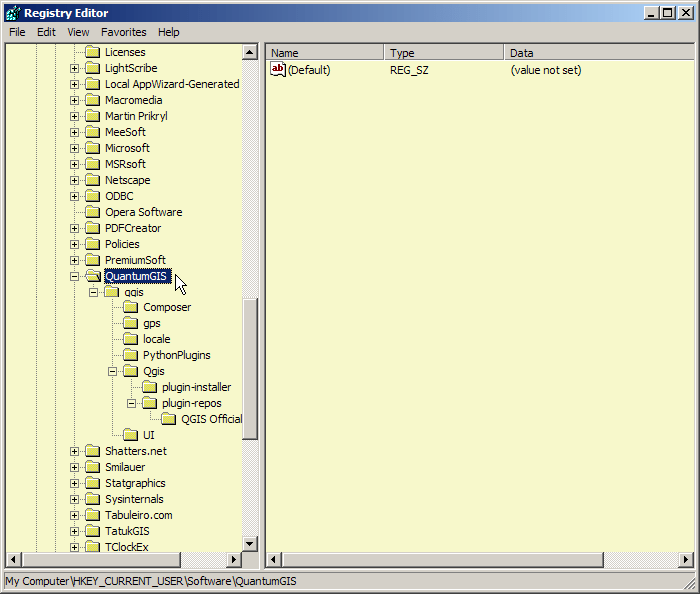Click the QGIS Official folder icon

click(169, 419)
